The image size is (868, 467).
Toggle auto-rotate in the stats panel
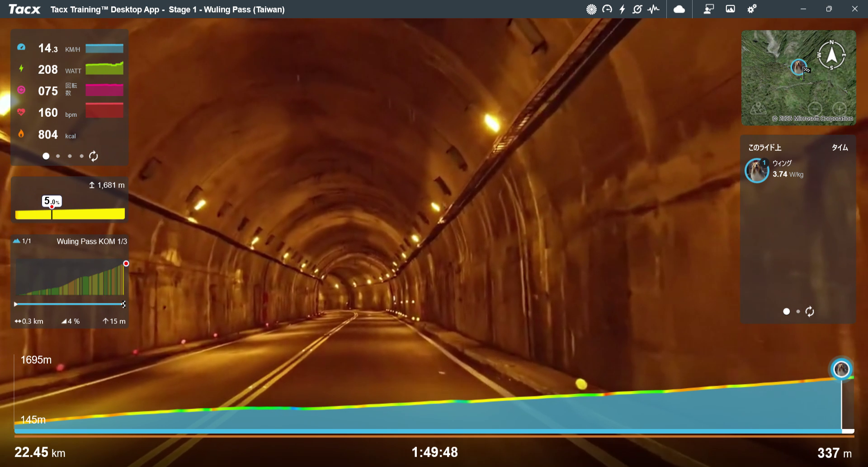pyautogui.click(x=94, y=156)
